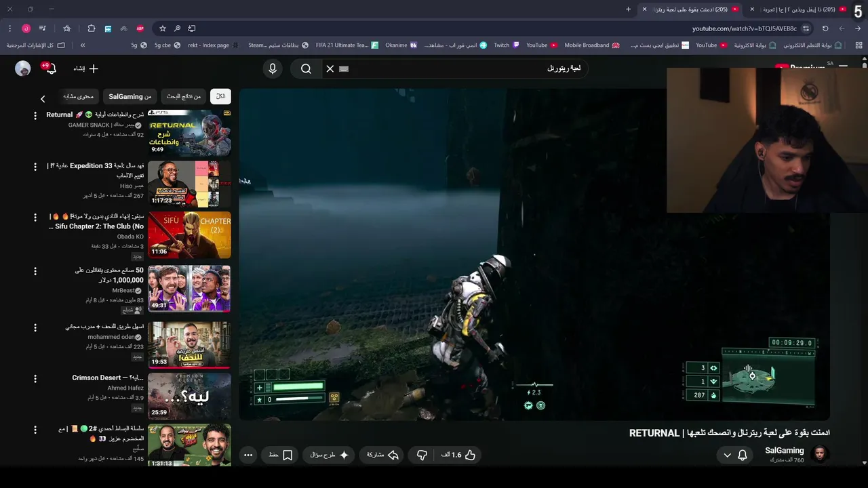Open the SalGaming channel name link

click(785, 450)
